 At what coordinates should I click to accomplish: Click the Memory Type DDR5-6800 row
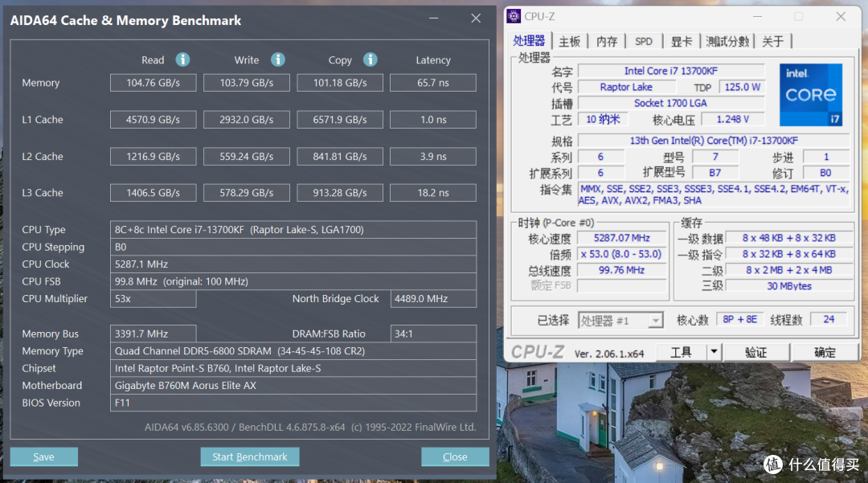point(293,350)
